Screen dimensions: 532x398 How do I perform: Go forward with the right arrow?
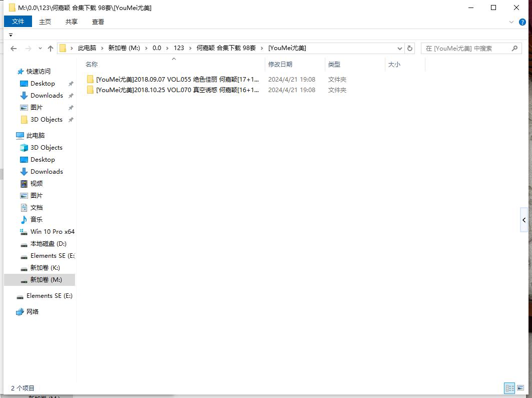click(29, 49)
